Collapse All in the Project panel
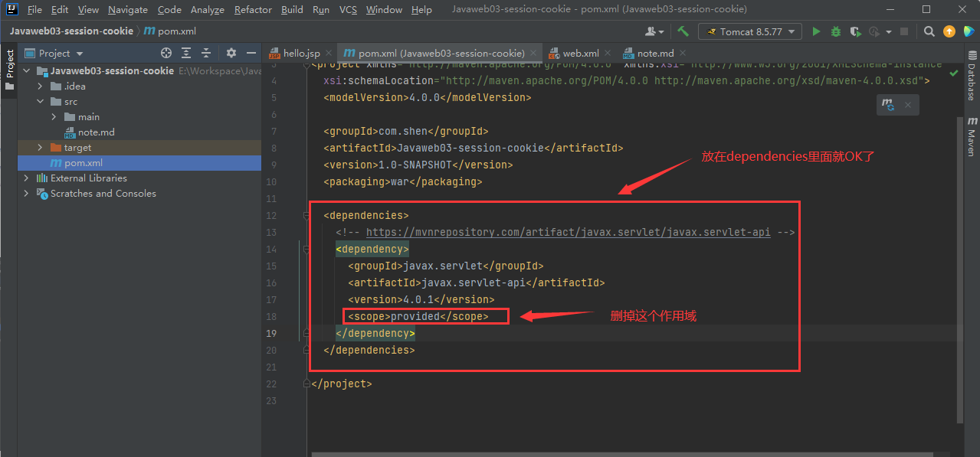 [206, 53]
